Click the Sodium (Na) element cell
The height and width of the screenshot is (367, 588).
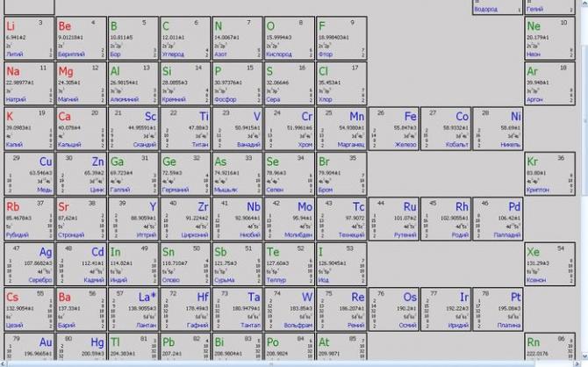click(x=29, y=83)
